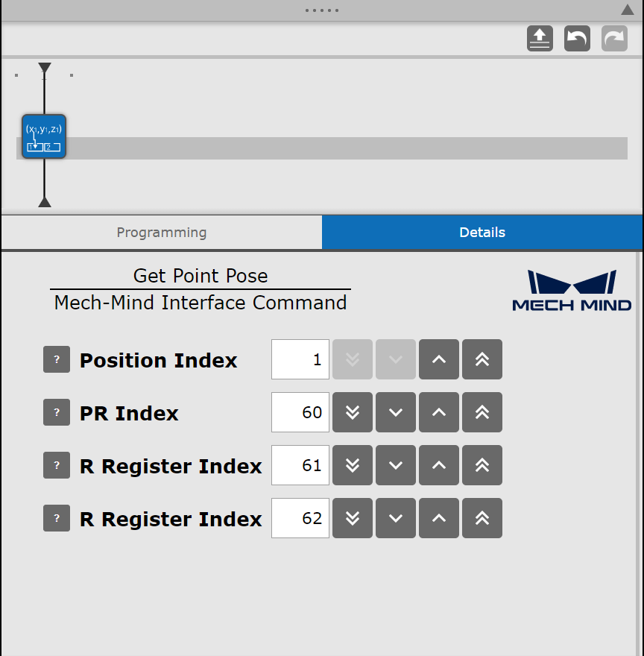The height and width of the screenshot is (656, 644).
Task: Select the Position Index input showing 1
Action: [x=300, y=359]
